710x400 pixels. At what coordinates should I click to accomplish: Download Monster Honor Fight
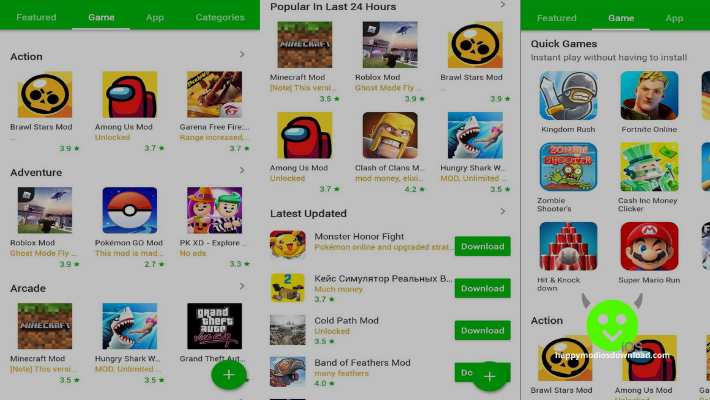(483, 246)
